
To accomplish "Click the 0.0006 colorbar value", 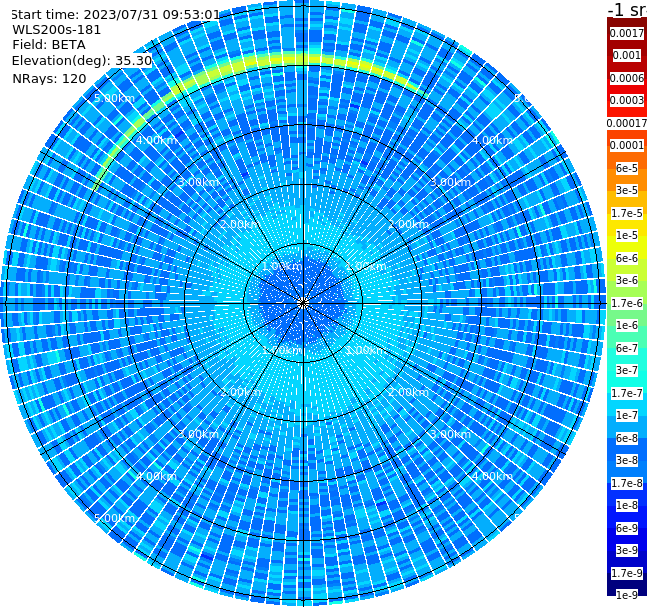I will click(x=627, y=78).
